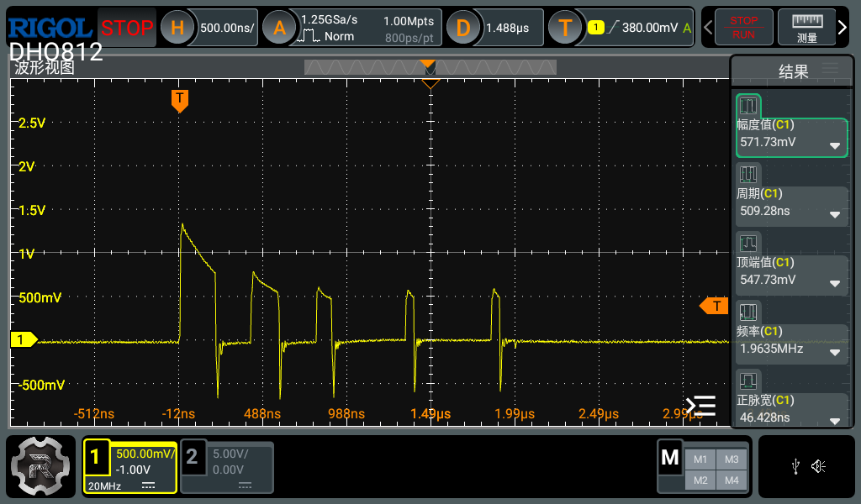Screen dimensions: 861x504
Task: Show previous quick-menu items with the left chevron
Action: pyautogui.click(x=708, y=27)
